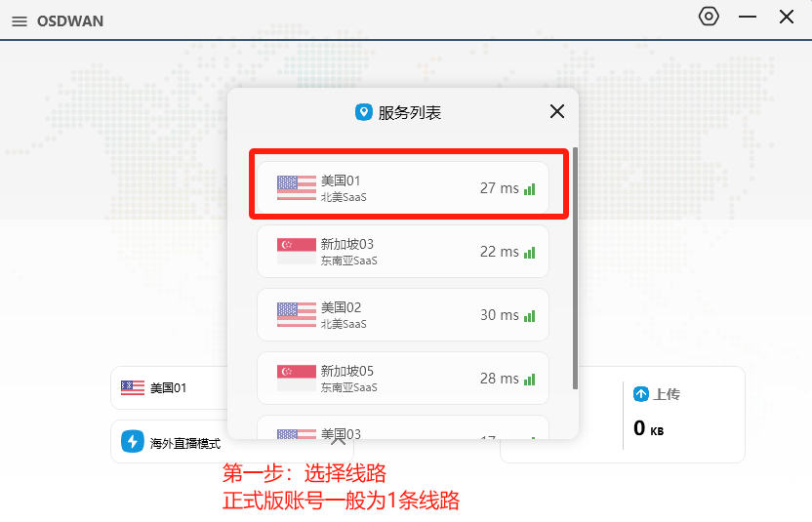This screenshot has height=522, width=812.
Task: Select the 新加坡03 server row
Action: pos(403,251)
